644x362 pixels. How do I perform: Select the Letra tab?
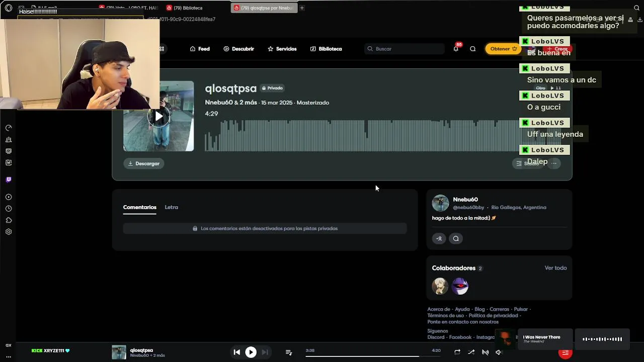(x=172, y=207)
